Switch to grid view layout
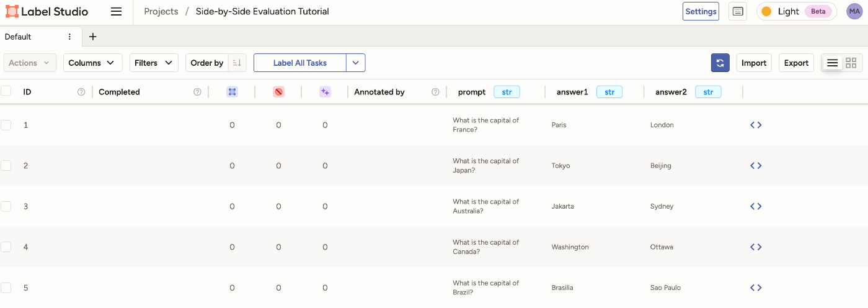The image size is (868, 308). click(x=851, y=63)
